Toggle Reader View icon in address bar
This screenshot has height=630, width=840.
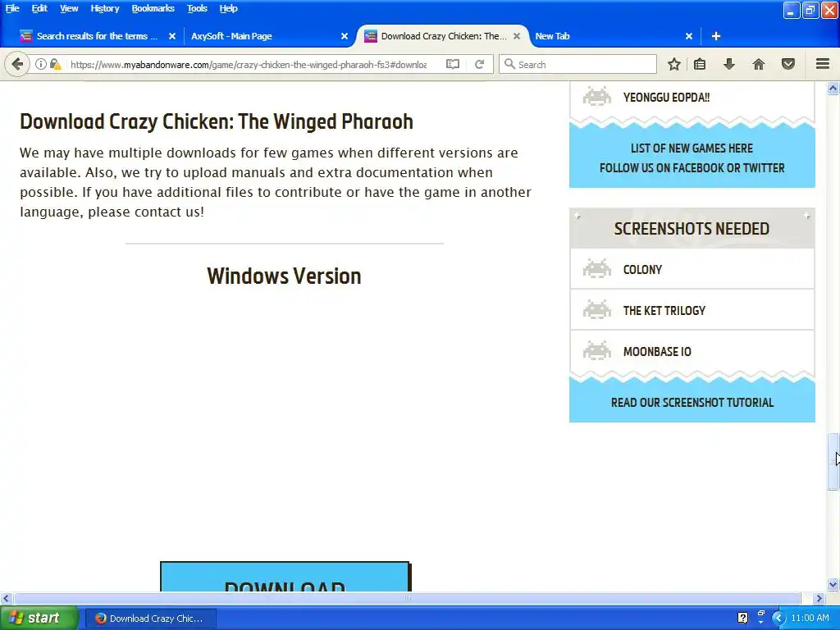click(453, 64)
